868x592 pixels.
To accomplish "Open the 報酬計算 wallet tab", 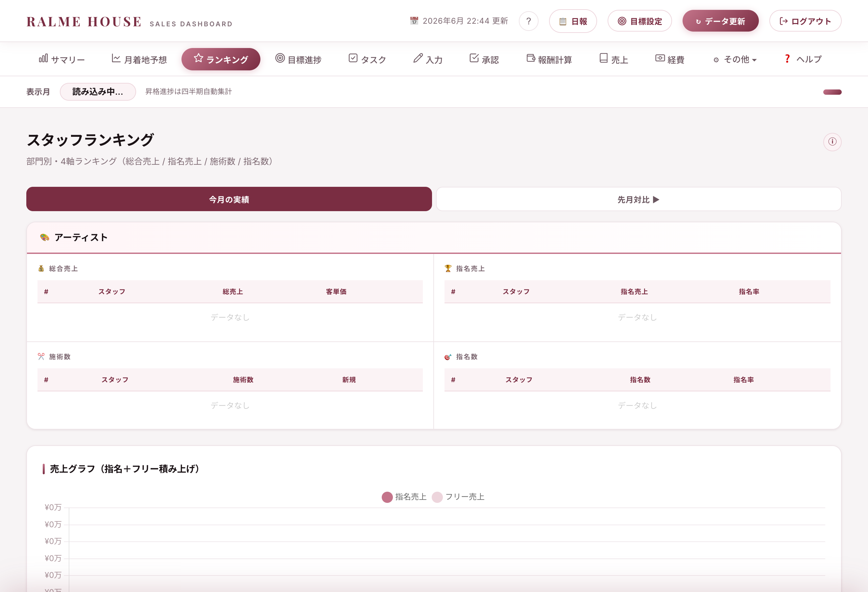I will 549,60.
